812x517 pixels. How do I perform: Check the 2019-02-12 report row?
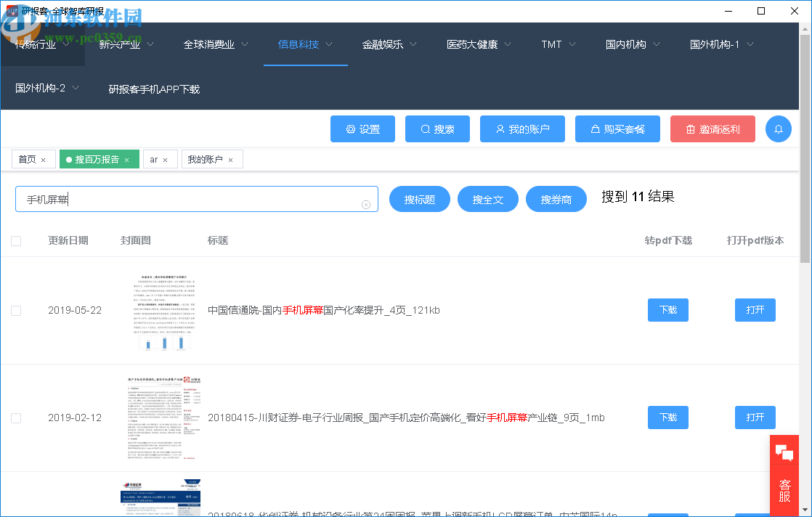tap(16, 418)
